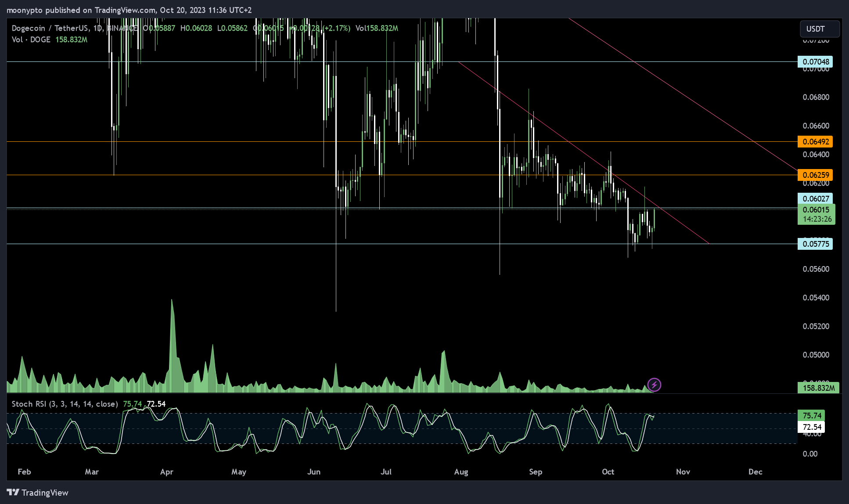Viewport: 849px width, 504px height.
Task: Click the 0.05200 price scale tick
Action: (816, 326)
